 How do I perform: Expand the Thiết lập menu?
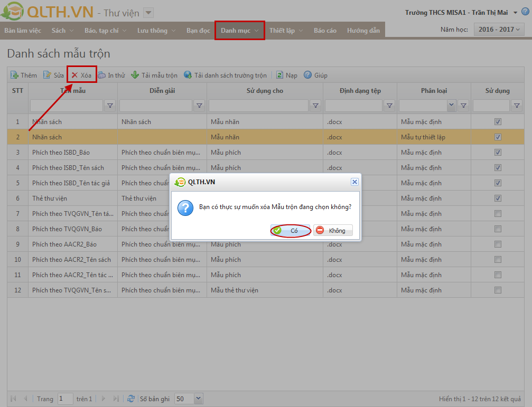[x=286, y=31]
